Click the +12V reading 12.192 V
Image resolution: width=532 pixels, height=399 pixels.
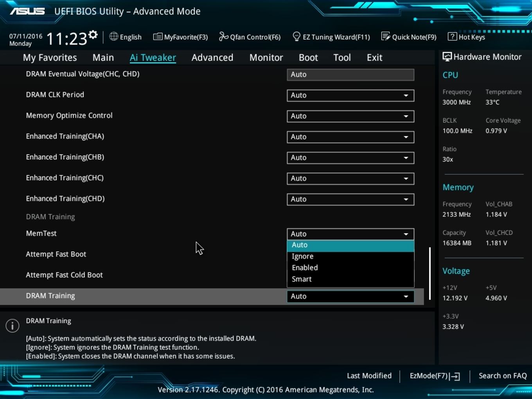coord(455,298)
